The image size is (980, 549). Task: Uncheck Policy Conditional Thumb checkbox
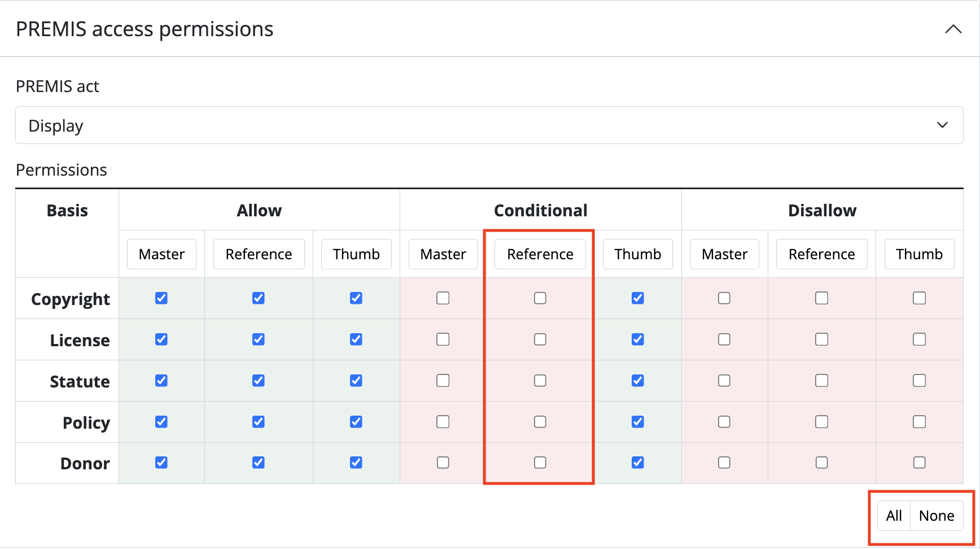638,422
